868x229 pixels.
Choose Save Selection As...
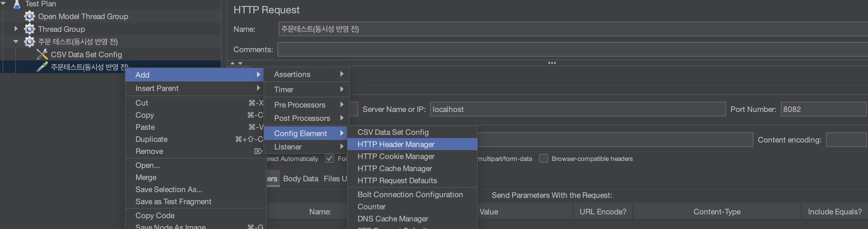coord(195,190)
